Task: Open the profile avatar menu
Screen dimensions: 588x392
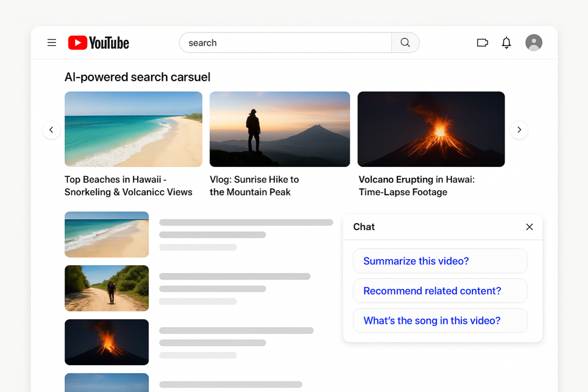Action: point(533,42)
